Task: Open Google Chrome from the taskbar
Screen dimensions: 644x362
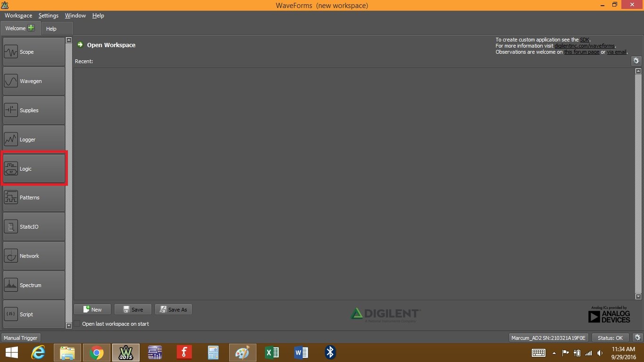Action: 97,353
